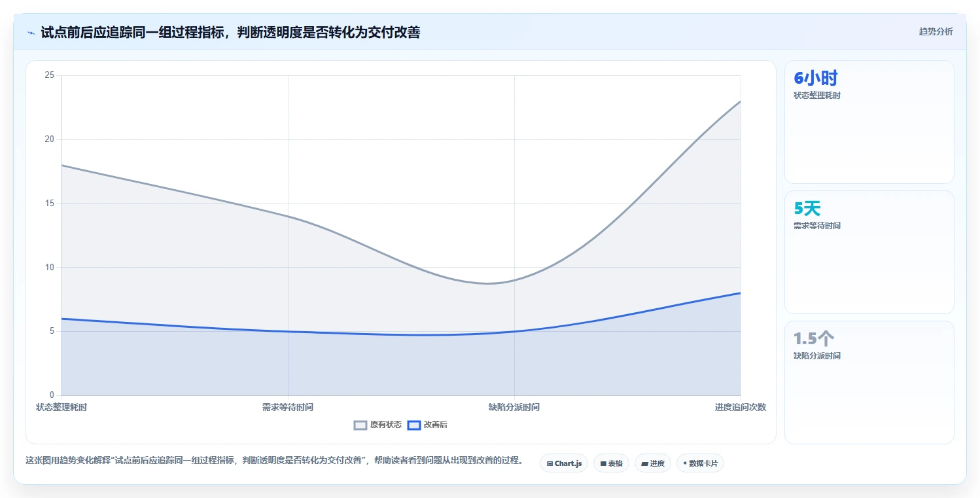
Task: Click the 改善后 legend label
Action: [436, 425]
